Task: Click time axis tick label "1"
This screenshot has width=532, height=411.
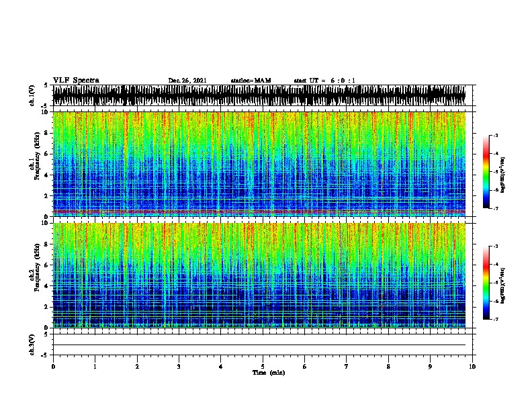Action: [x=95, y=367]
